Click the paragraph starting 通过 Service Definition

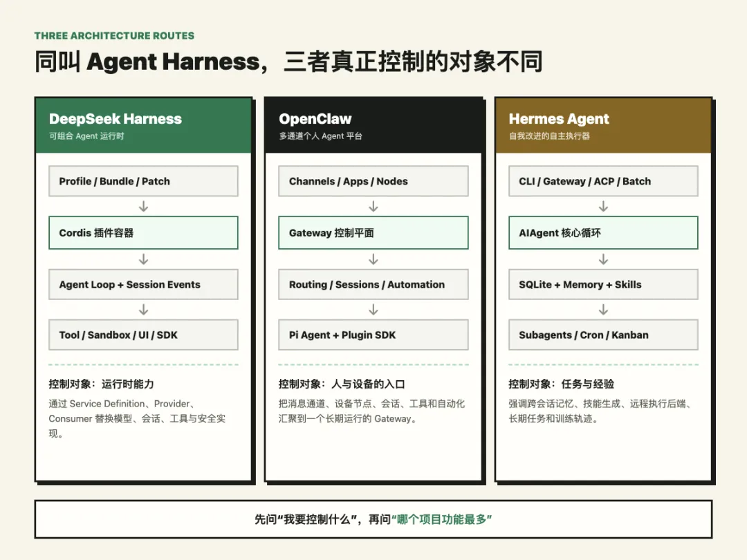tap(137, 418)
